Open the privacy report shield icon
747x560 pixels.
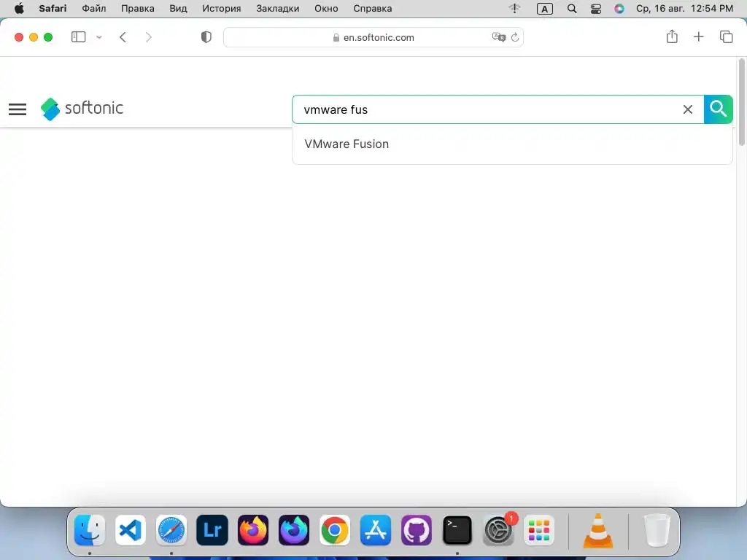pos(206,37)
